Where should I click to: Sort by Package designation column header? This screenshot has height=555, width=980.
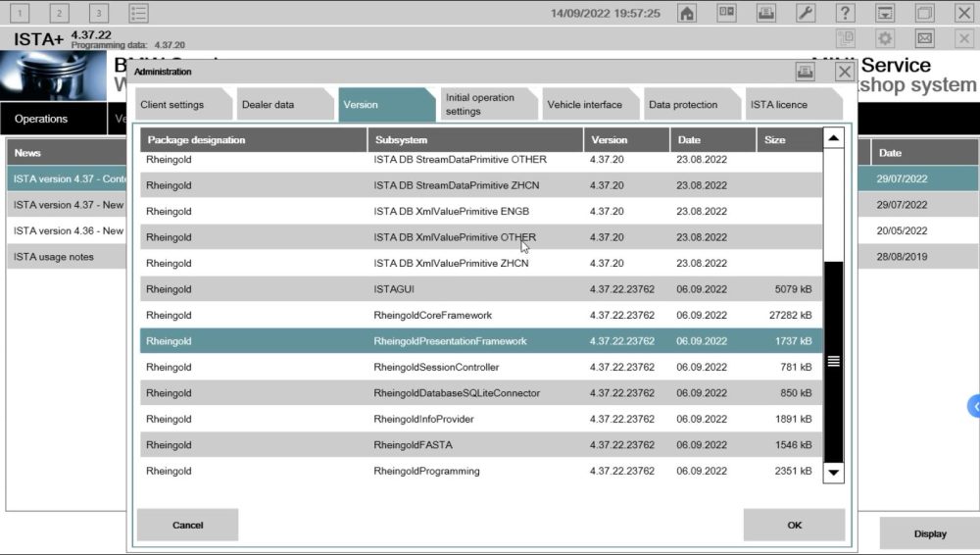click(253, 140)
